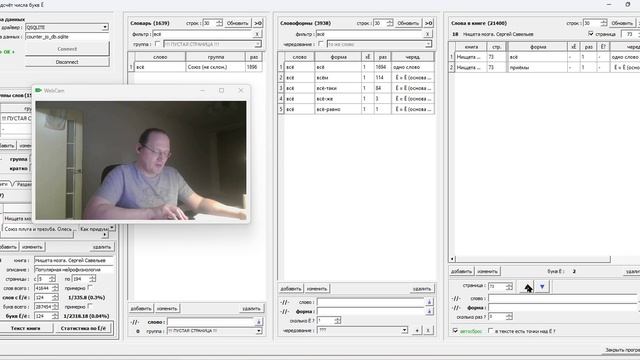Select 'всё-равно' row in Словоформы table
This screenshot has height=360, width=640.
coord(356,109)
